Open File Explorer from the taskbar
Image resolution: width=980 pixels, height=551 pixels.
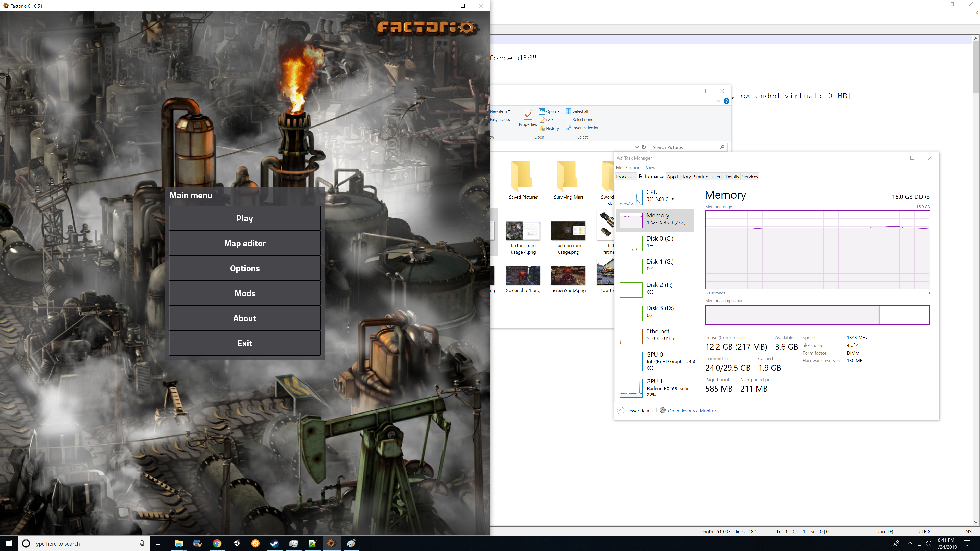pyautogui.click(x=179, y=543)
